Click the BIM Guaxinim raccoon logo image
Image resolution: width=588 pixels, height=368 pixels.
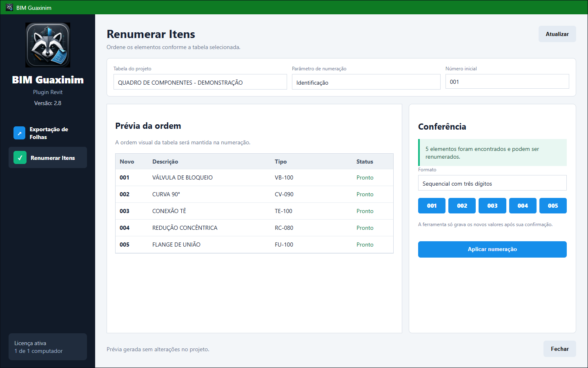48,45
